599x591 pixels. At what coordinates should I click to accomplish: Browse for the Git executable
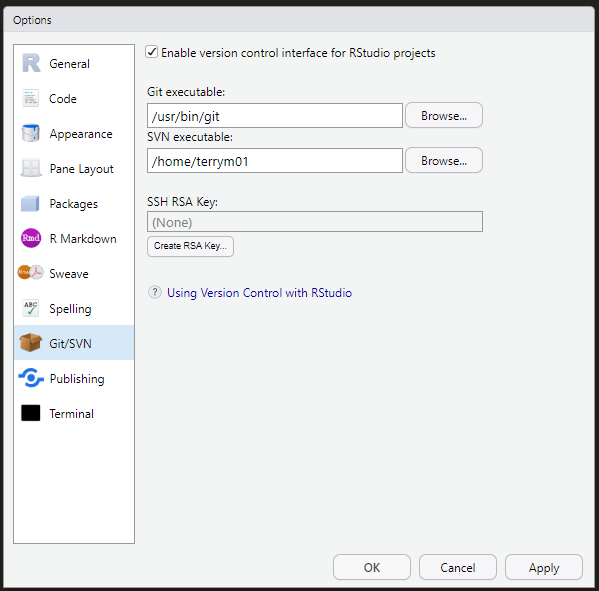coord(444,115)
